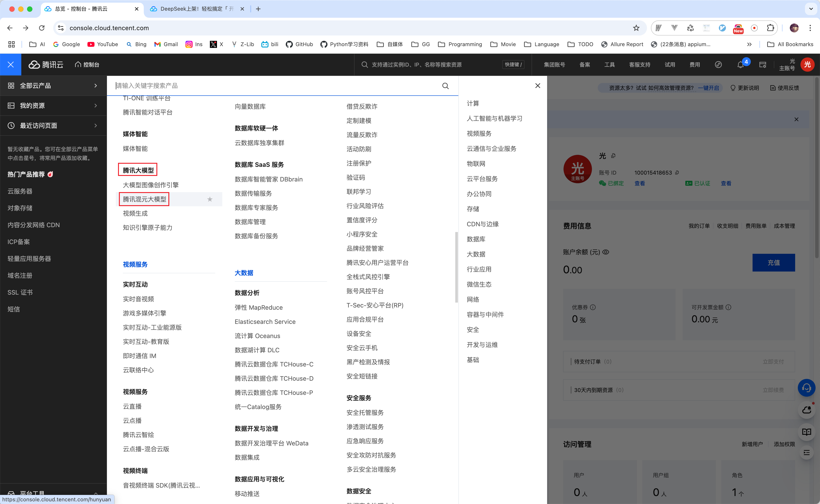
Task: Click the header resource search box
Action: coord(443,65)
